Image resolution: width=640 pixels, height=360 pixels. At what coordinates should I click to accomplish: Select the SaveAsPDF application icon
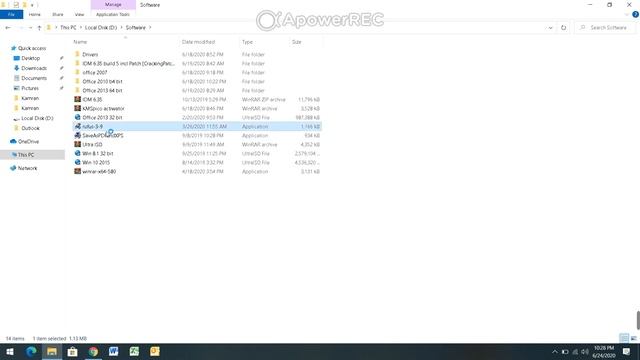[77, 135]
